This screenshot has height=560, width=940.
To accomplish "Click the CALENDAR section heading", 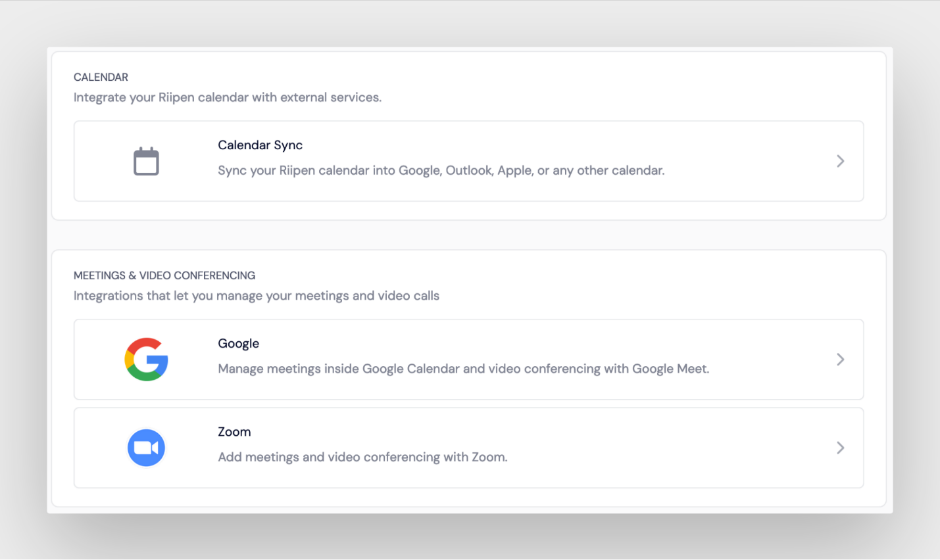I will (x=101, y=77).
